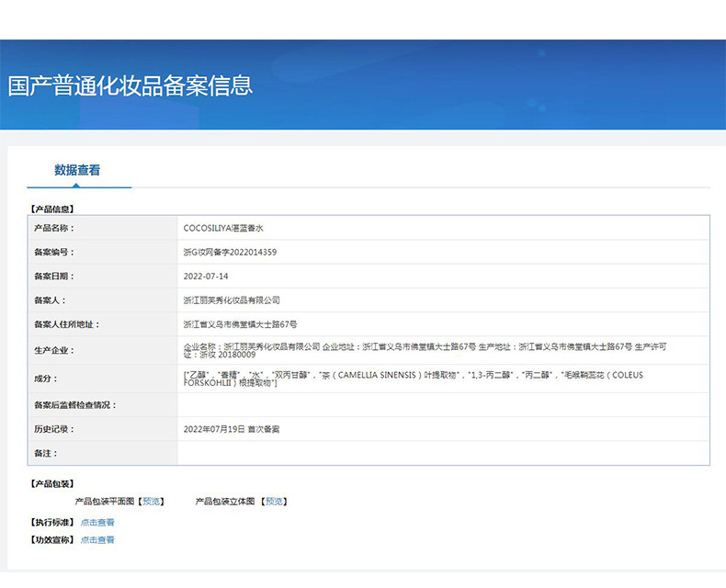Click the 【产品包装】 section heading
The height and width of the screenshot is (588, 726).
pyautogui.click(x=51, y=484)
